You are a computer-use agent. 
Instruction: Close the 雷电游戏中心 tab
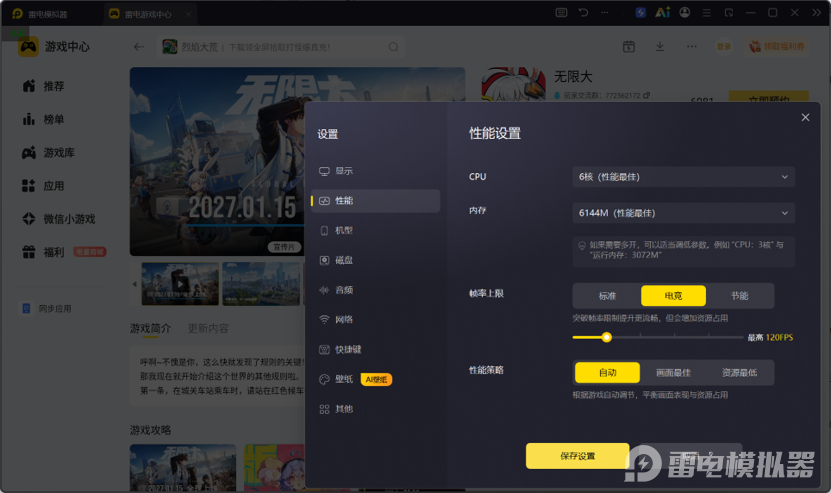pyautogui.click(x=188, y=14)
